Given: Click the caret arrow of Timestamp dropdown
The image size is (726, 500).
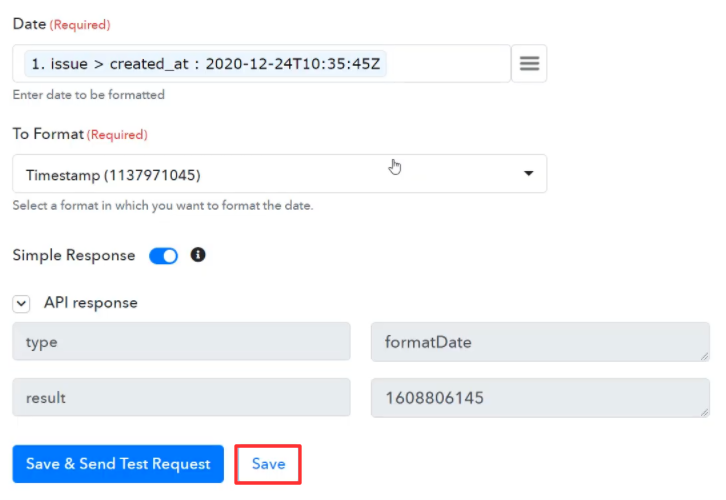Looking at the screenshot, I should (528, 174).
